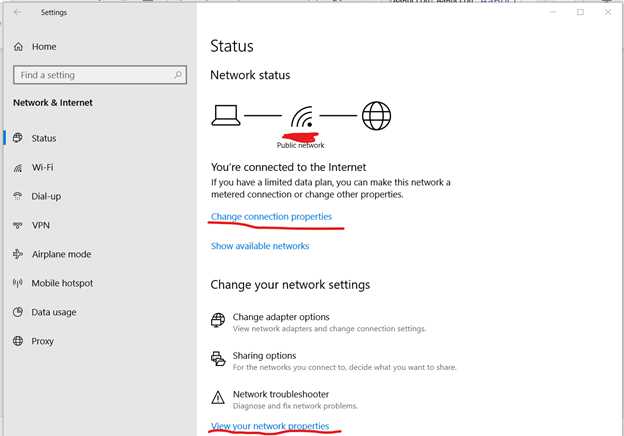
Task: Open Change connection properties link
Action: click(271, 216)
